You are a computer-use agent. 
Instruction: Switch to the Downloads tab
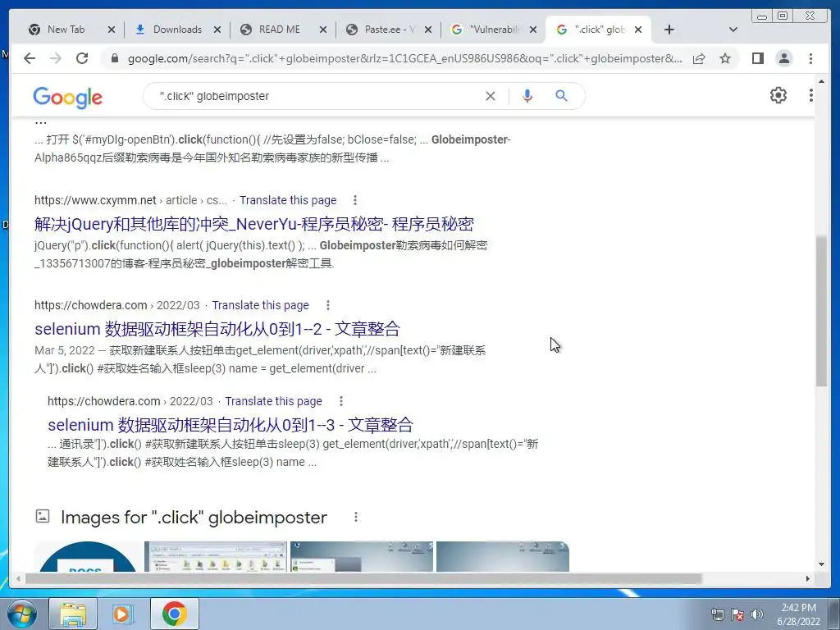tap(177, 30)
